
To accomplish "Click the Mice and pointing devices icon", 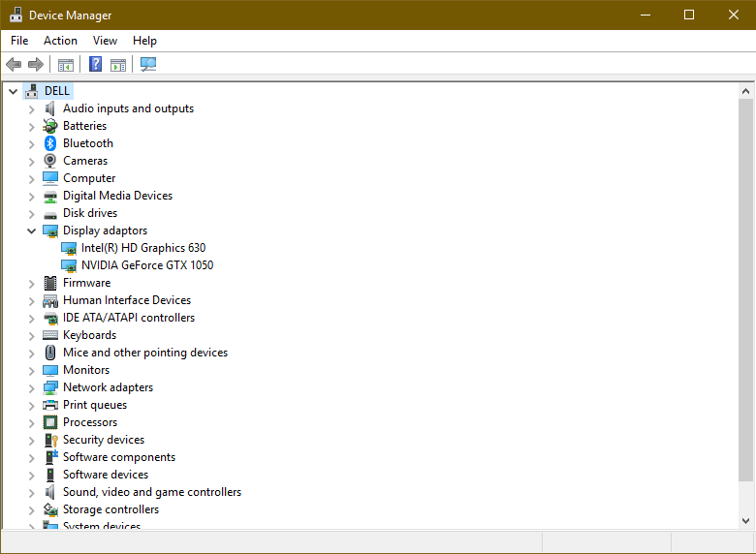I will click(50, 353).
